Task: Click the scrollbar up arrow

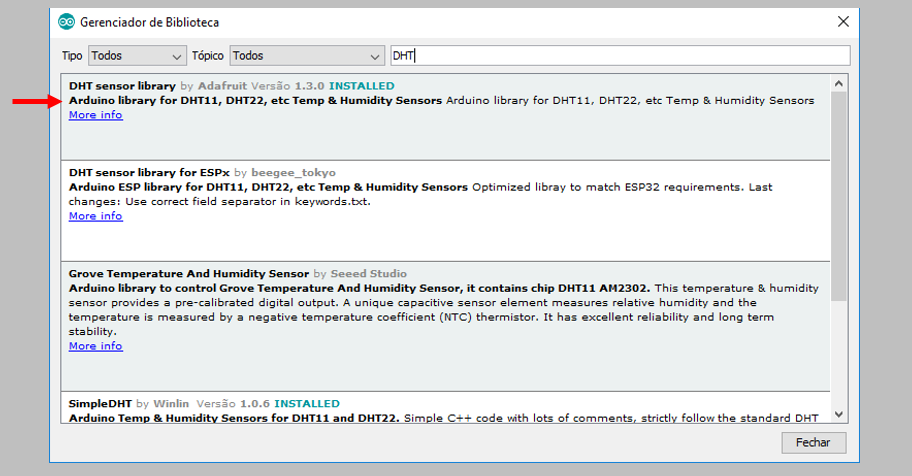Action: click(x=839, y=84)
